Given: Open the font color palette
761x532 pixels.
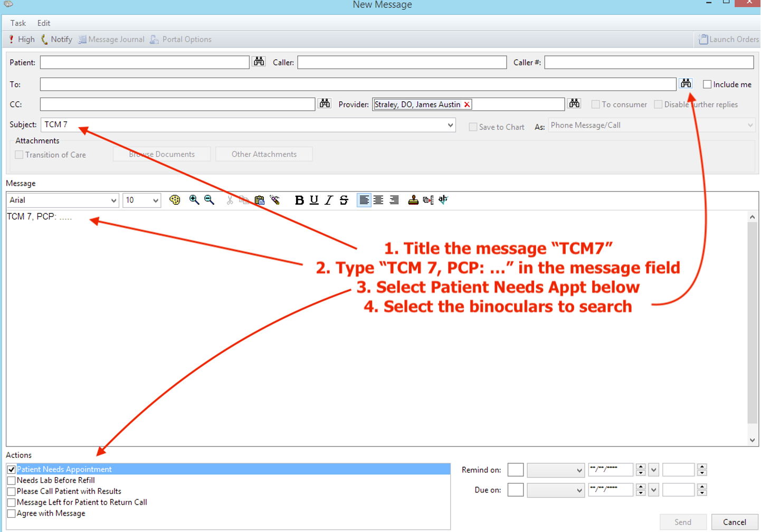Looking at the screenshot, I should pos(175,200).
